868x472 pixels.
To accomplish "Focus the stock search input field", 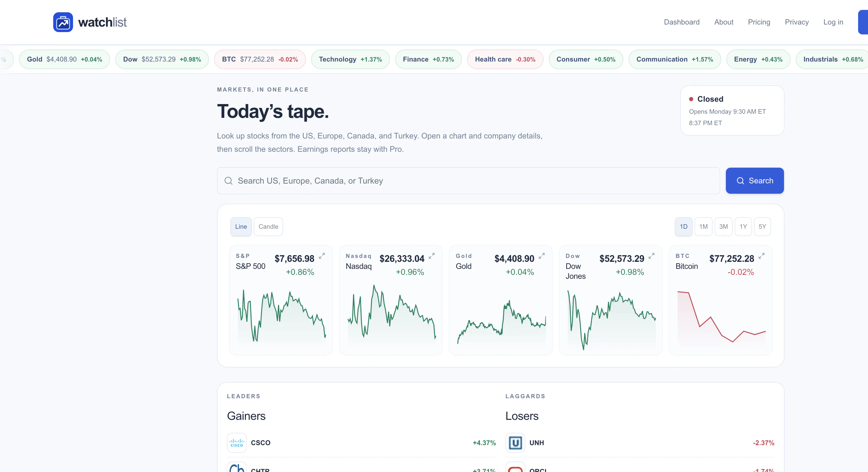I will coord(468,180).
